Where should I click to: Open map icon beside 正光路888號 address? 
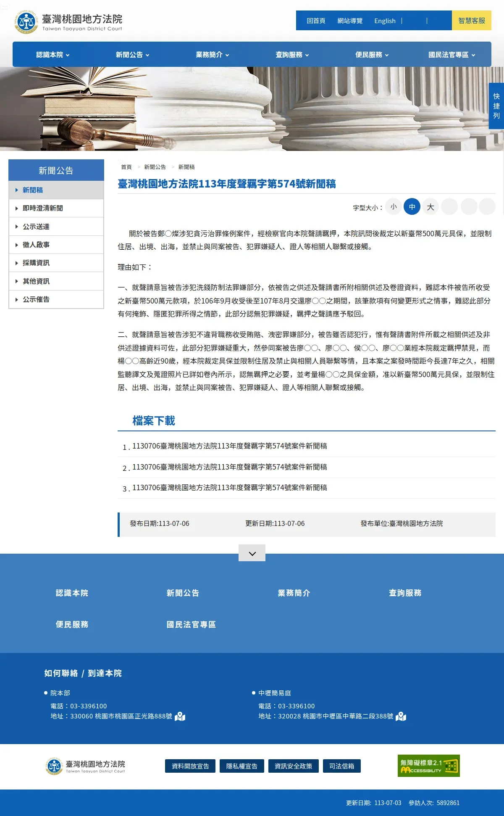tap(180, 716)
